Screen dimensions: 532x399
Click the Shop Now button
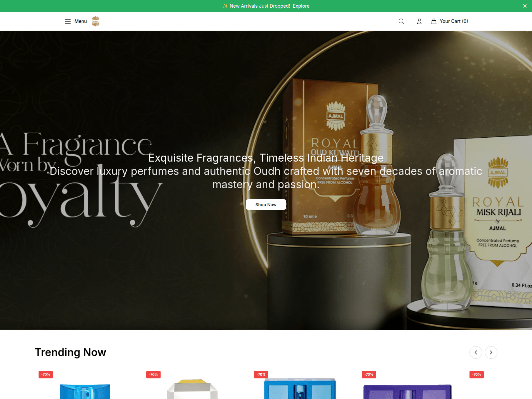pos(266,204)
